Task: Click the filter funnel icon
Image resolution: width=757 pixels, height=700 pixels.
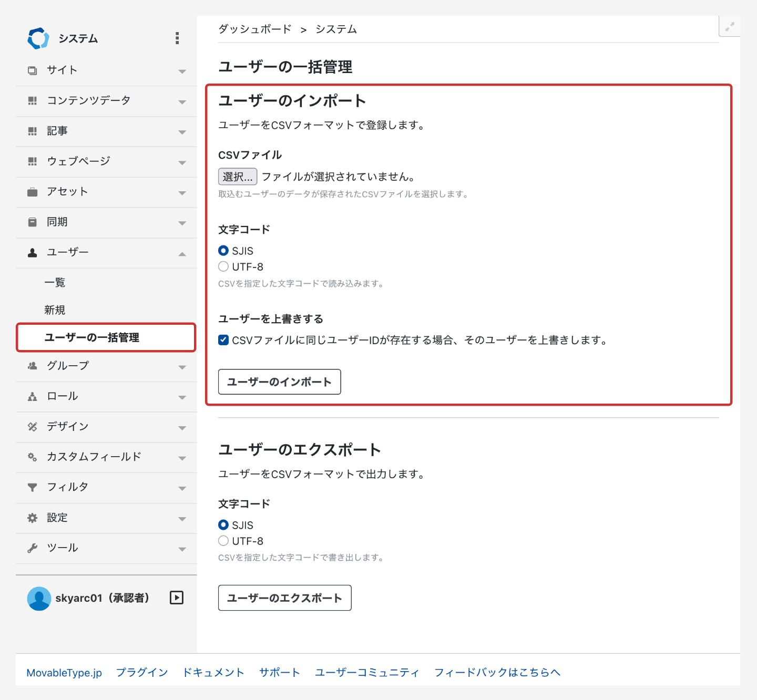Action: [33, 488]
